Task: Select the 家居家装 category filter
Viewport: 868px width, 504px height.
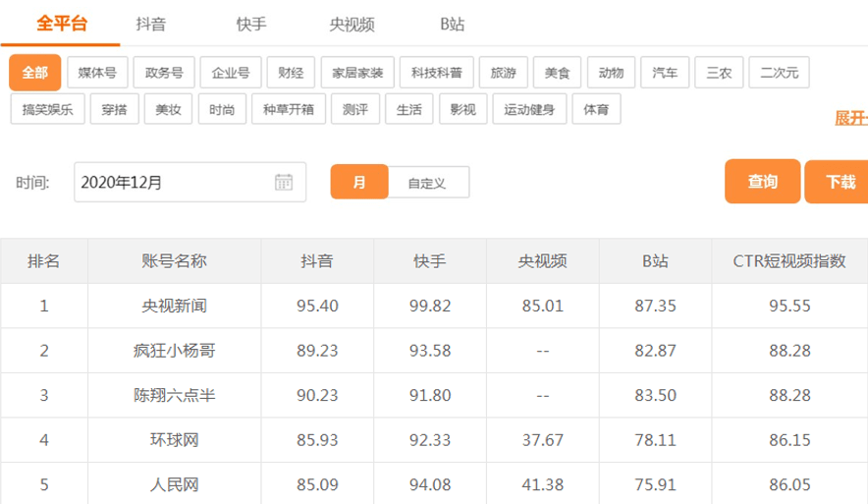Action: [357, 73]
